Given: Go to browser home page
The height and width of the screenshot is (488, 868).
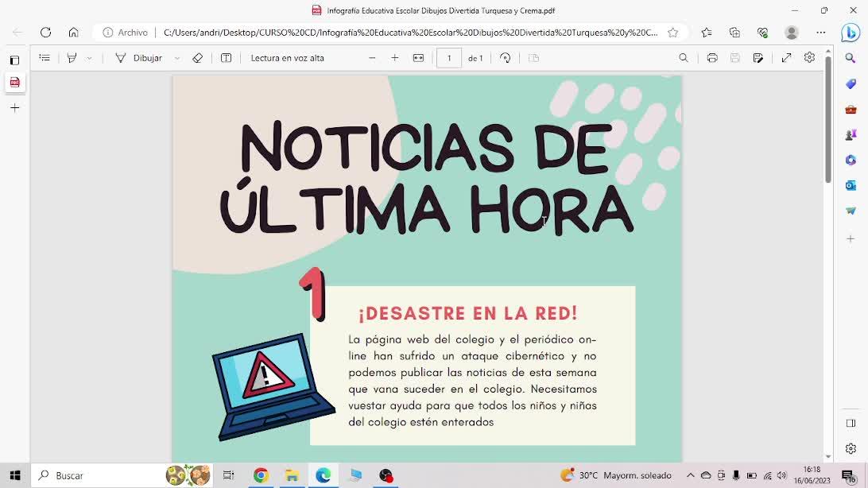Looking at the screenshot, I should point(74,32).
